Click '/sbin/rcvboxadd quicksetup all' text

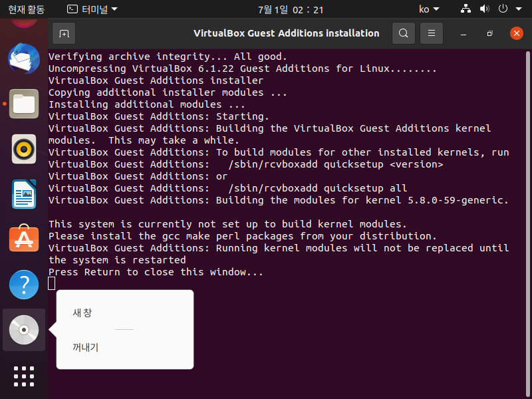click(318, 188)
